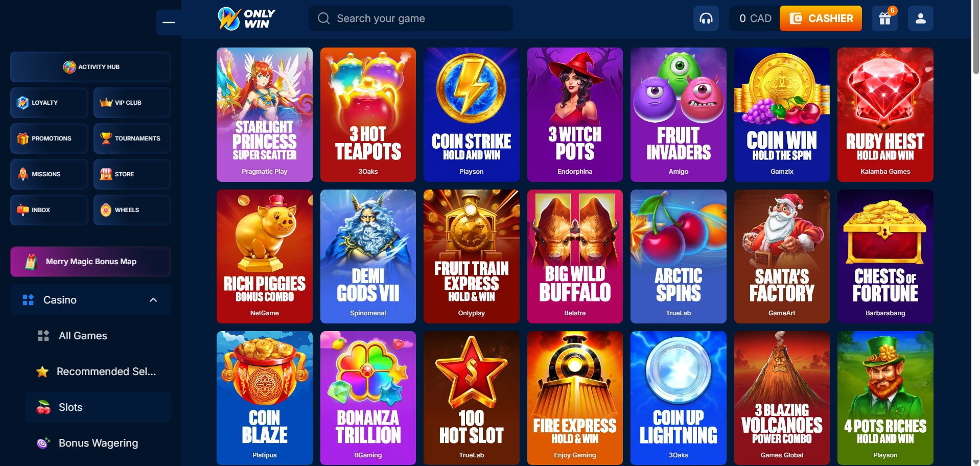Open the Wheels section
The width and height of the screenshot is (980, 466).
[132, 210]
